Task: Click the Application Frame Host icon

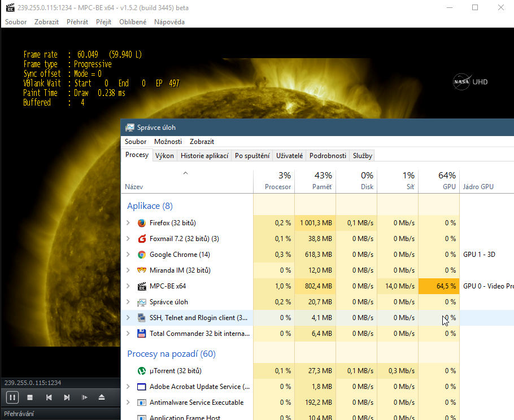Action: pyautogui.click(x=142, y=417)
